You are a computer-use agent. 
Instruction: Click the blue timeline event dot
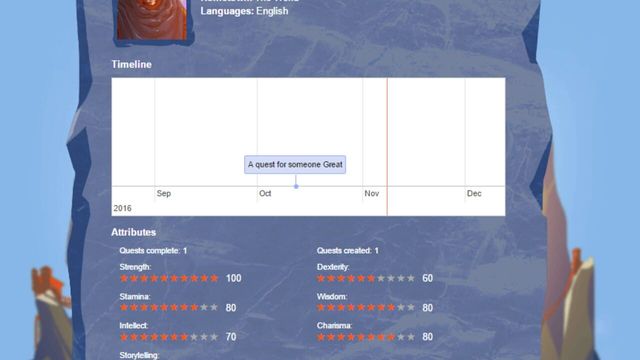(x=296, y=186)
